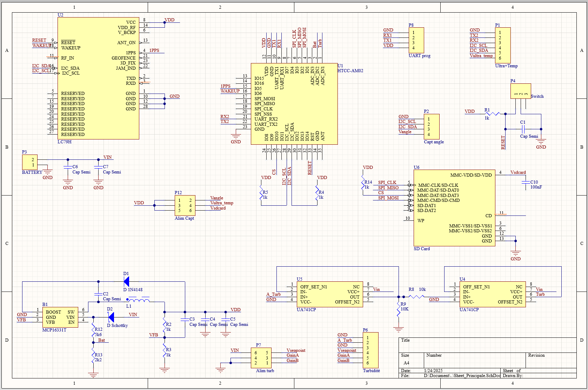Click the R1 1k resistor near Switch

coord(493,114)
